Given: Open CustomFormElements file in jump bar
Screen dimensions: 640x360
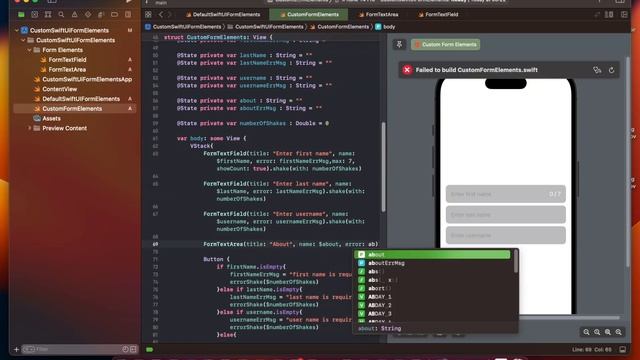Looking at the screenshot, I should tap(339, 27).
